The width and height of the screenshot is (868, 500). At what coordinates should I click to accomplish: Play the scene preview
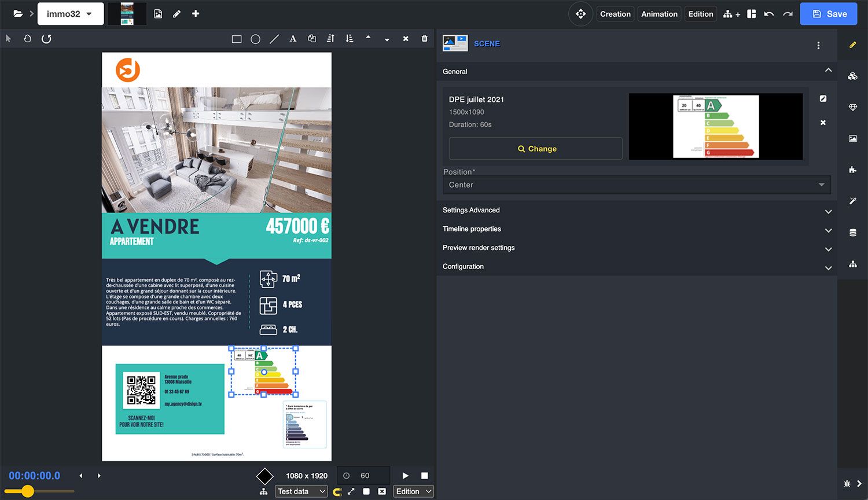405,476
